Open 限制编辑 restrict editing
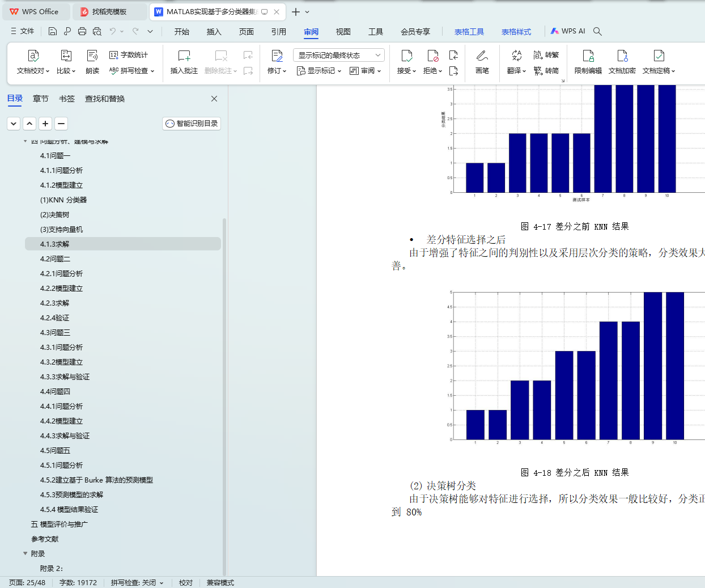The image size is (705, 588). tap(588, 62)
